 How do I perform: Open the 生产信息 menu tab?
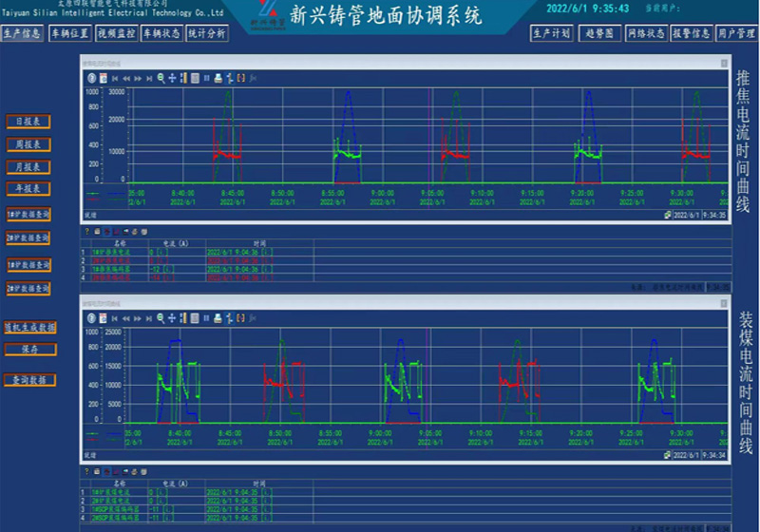click(x=22, y=33)
